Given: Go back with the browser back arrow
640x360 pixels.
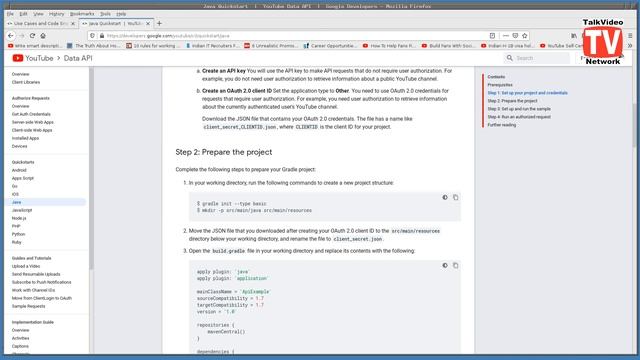Looking at the screenshot, I should (x=11, y=36).
